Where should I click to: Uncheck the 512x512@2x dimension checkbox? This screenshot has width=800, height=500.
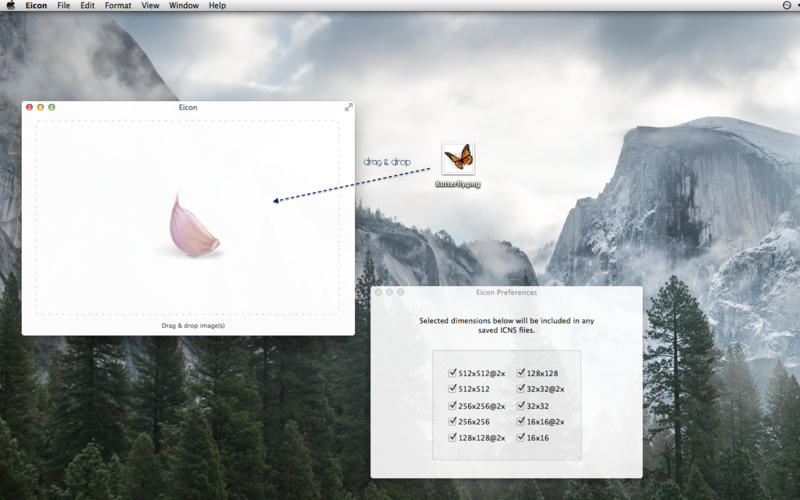point(453,373)
